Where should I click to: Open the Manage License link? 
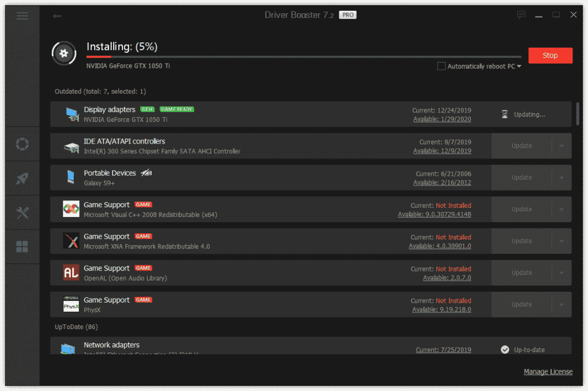click(548, 371)
